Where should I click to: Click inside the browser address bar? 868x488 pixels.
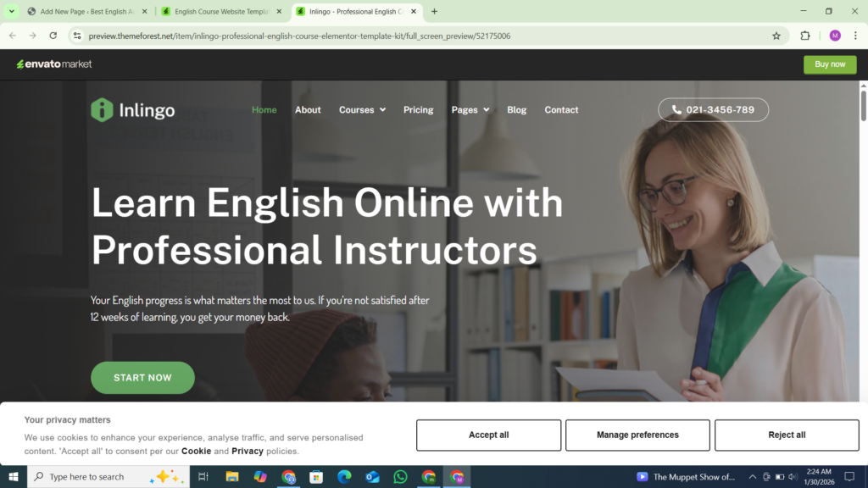[x=339, y=36]
